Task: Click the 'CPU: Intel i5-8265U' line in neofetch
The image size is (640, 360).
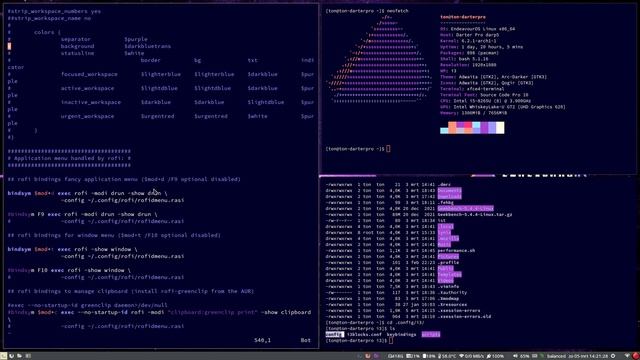Action: [x=485, y=101]
